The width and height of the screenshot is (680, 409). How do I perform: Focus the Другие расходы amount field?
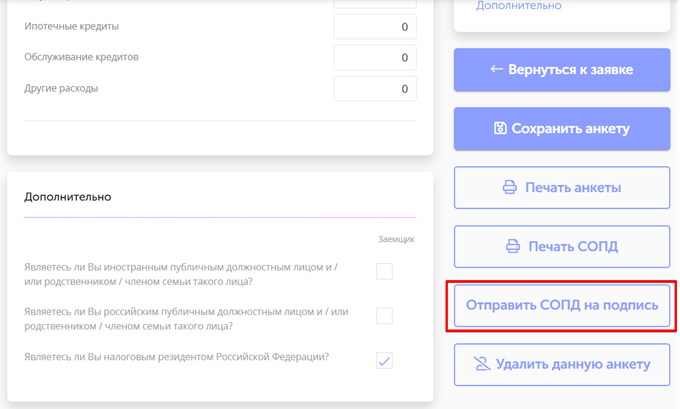[x=375, y=89]
